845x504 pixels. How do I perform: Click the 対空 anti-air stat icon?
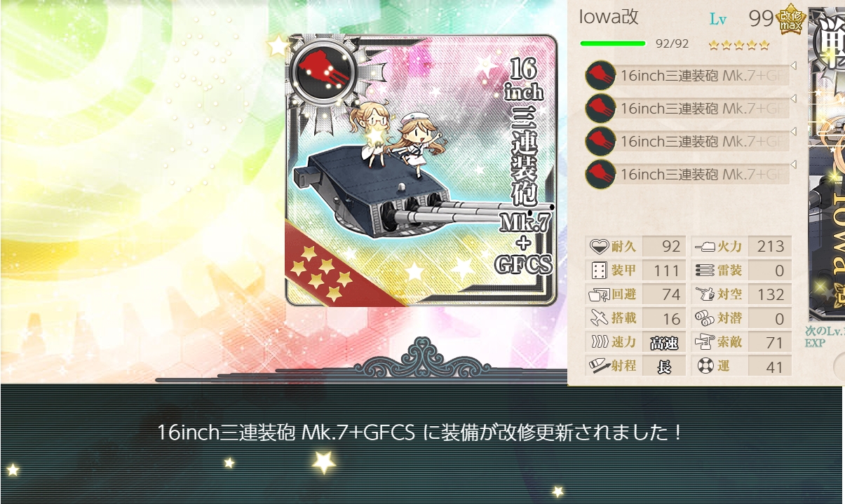(704, 294)
